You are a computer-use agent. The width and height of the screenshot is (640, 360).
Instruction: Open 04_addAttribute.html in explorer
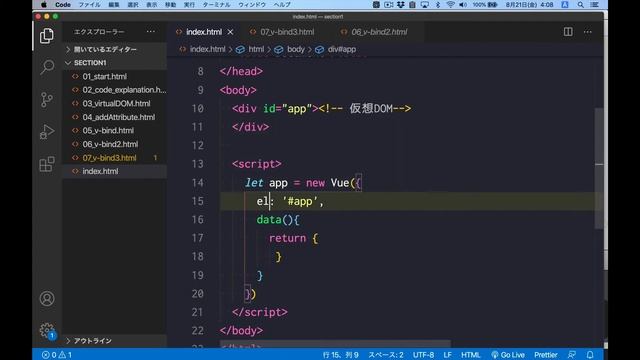point(114,117)
